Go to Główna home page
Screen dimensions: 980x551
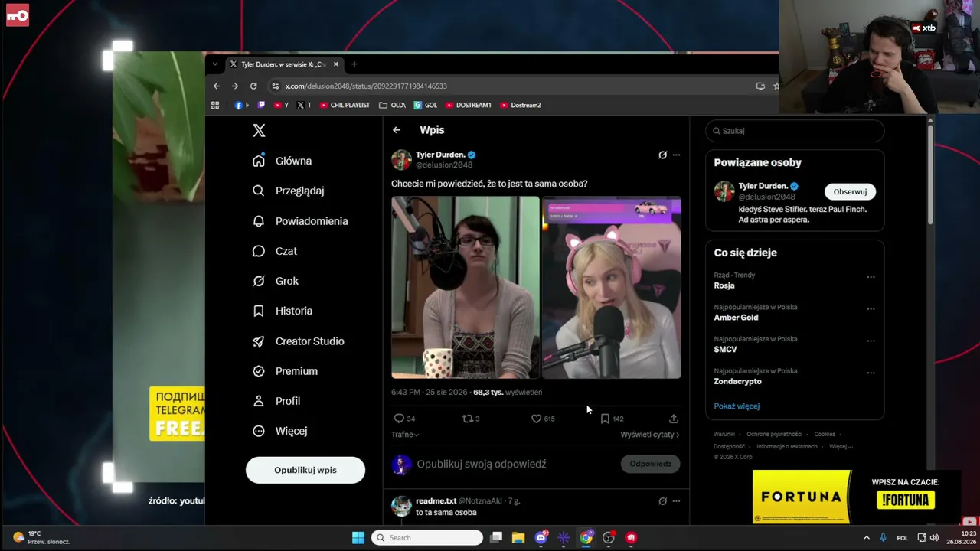pos(283,161)
